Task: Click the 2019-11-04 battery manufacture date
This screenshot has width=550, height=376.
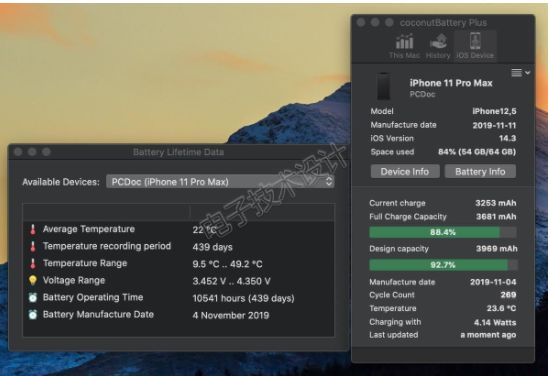Action: (x=493, y=282)
